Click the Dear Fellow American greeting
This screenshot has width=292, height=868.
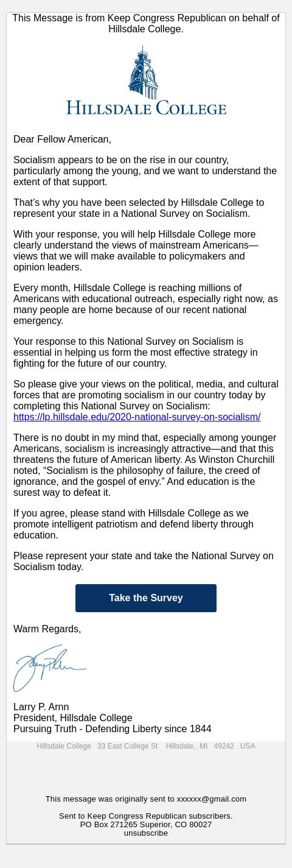point(62,139)
